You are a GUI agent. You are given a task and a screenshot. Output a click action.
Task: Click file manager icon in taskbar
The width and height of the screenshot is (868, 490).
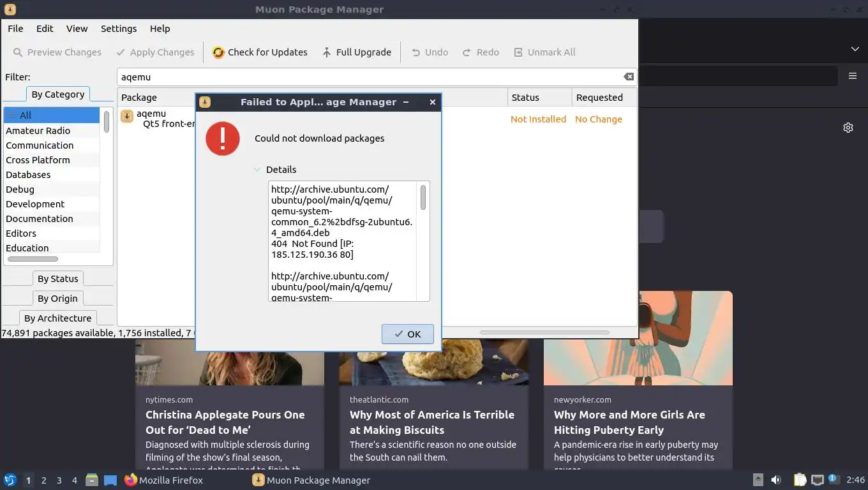tap(92, 480)
